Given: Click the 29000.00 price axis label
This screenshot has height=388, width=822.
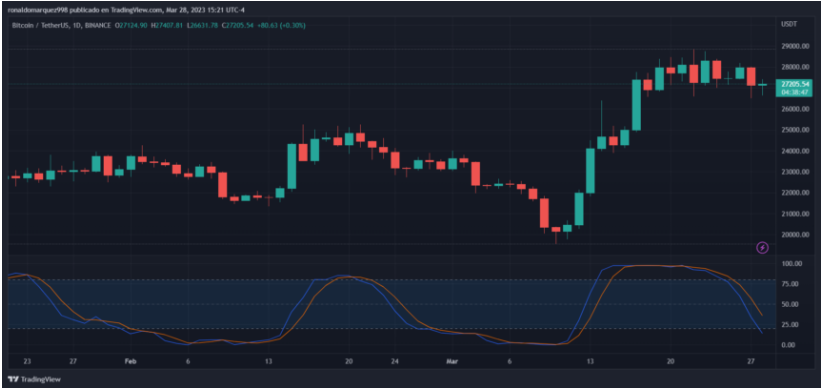Looking at the screenshot, I should coord(795,46).
